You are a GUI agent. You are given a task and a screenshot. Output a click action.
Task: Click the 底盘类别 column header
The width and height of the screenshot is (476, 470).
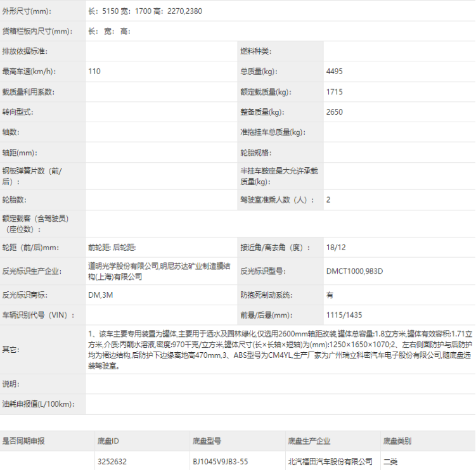[x=397, y=441]
